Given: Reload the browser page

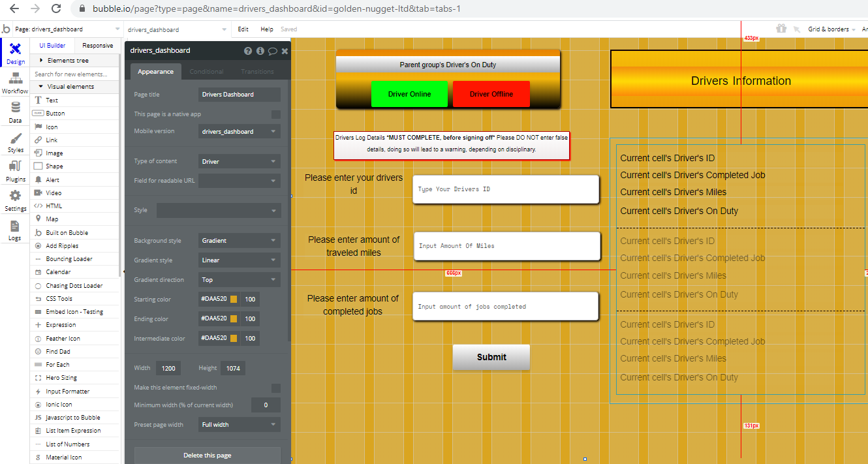Looking at the screenshot, I should 56,8.
